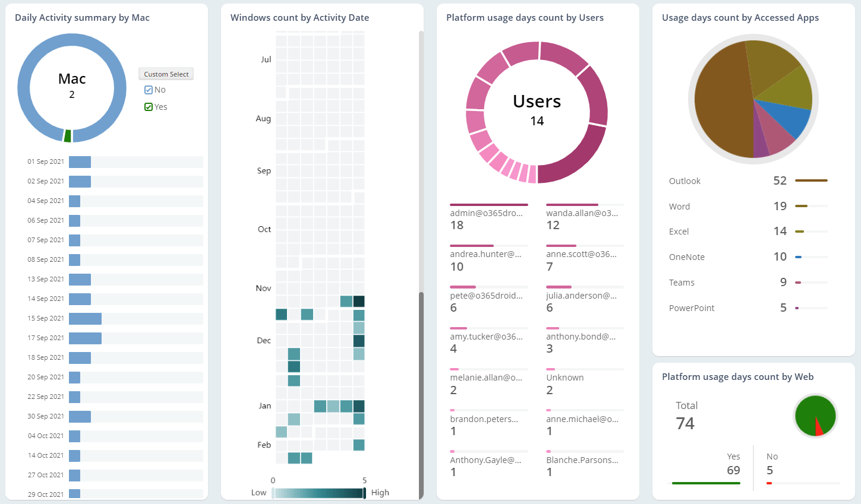Select the admin@o365dro user entry

[x=488, y=219]
